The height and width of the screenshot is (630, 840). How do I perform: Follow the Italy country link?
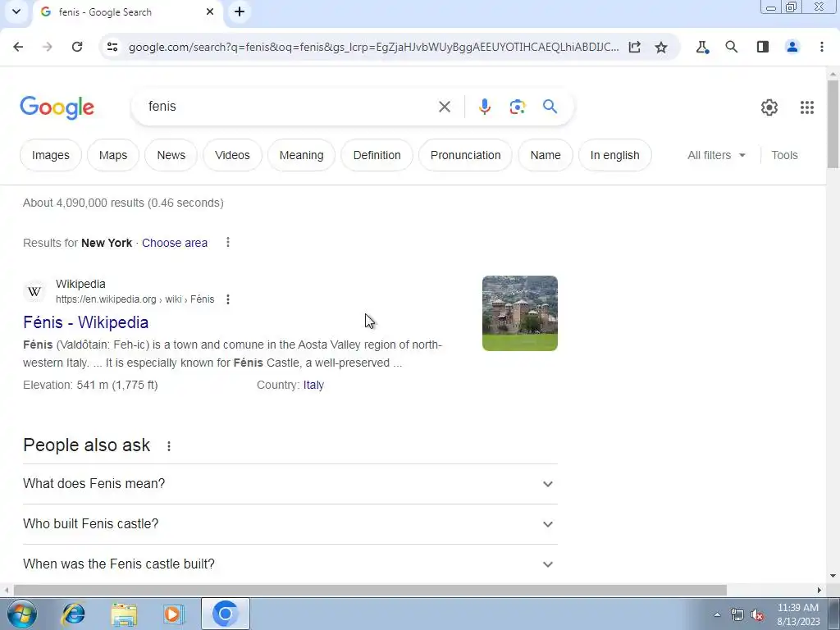(313, 386)
